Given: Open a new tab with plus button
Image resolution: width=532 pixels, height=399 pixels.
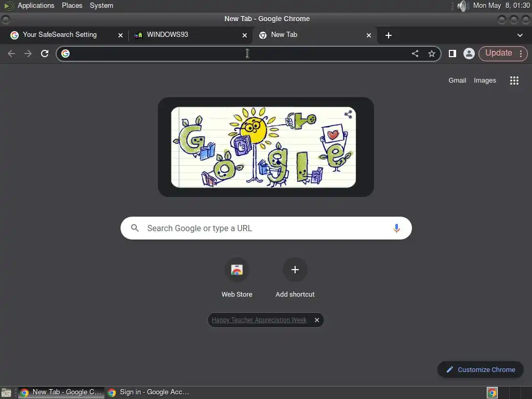Looking at the screenshot, I should click(389, 35).
